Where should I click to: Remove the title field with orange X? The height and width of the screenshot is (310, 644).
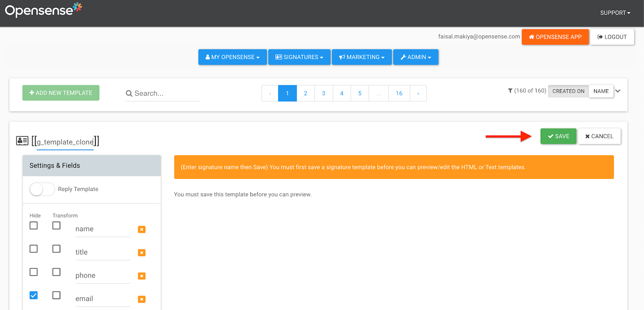pyautogui.click(x=142, y=253)
